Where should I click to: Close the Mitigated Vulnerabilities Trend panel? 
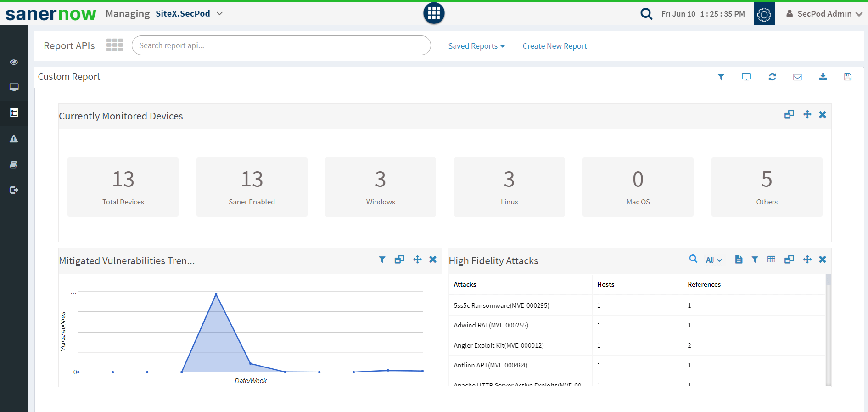coord(433,260)
